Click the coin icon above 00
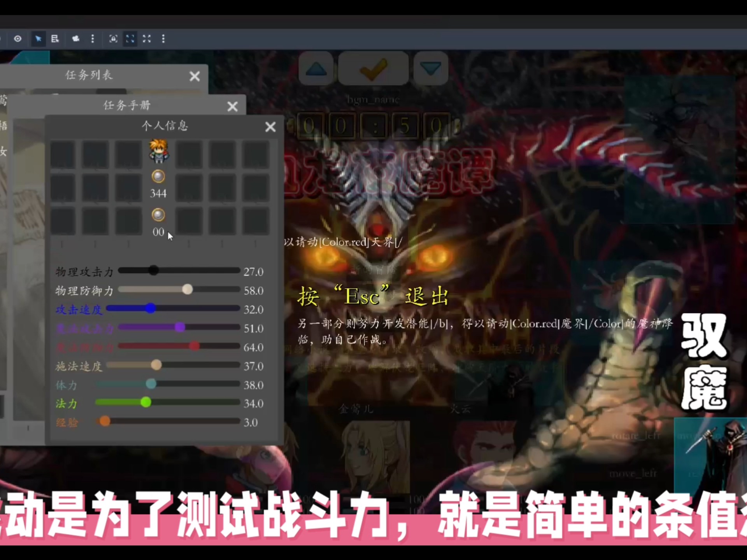 click(158, 215)
